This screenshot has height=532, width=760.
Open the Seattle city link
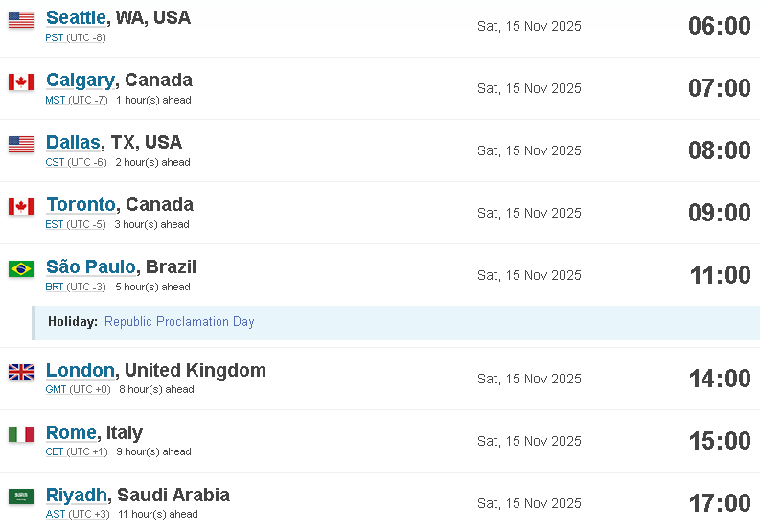click(x=76, y=17)
